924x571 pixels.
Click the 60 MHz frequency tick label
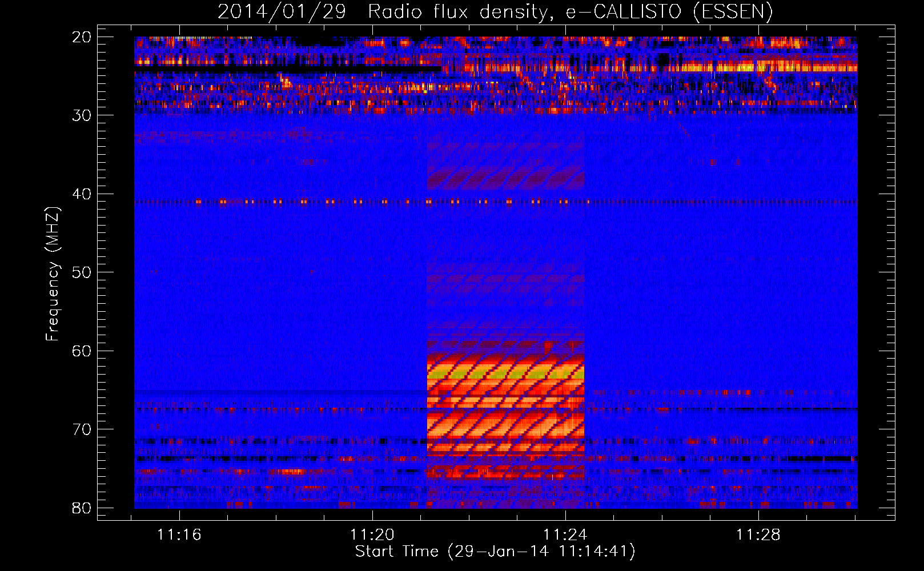coord(82,351)
